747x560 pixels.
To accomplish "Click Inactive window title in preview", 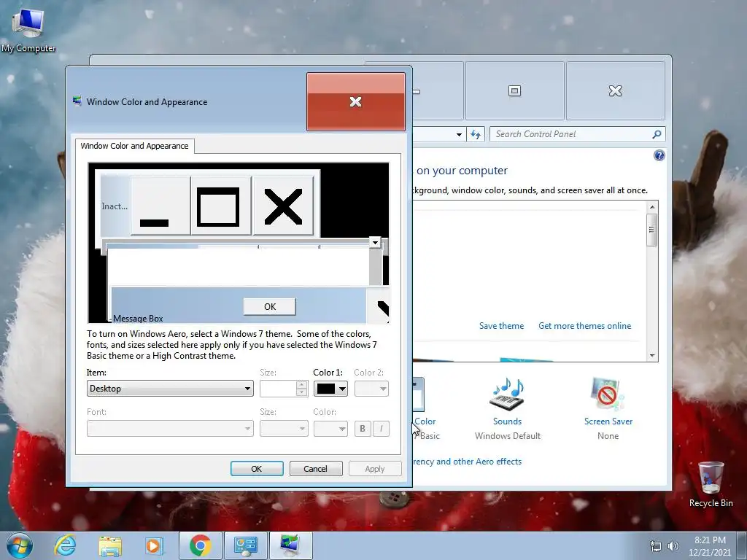I will click(115, 206).
